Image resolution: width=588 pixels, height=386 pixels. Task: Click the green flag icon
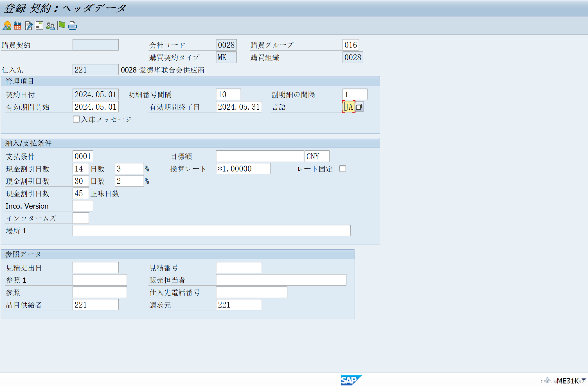coord(61,26)
